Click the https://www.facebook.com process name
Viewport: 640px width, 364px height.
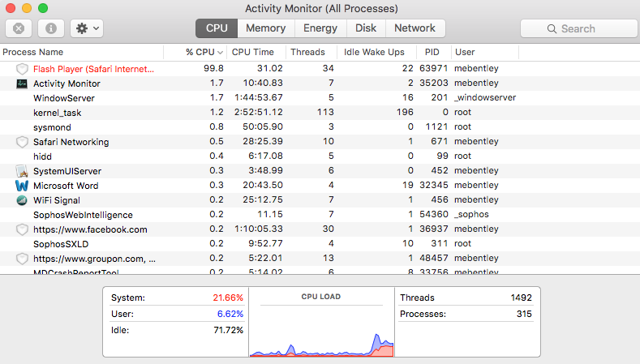pos(90,229)
